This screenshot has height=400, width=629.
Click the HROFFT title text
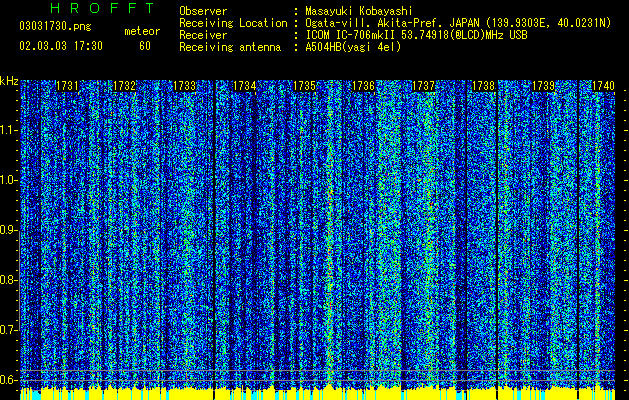pos(103,8)
